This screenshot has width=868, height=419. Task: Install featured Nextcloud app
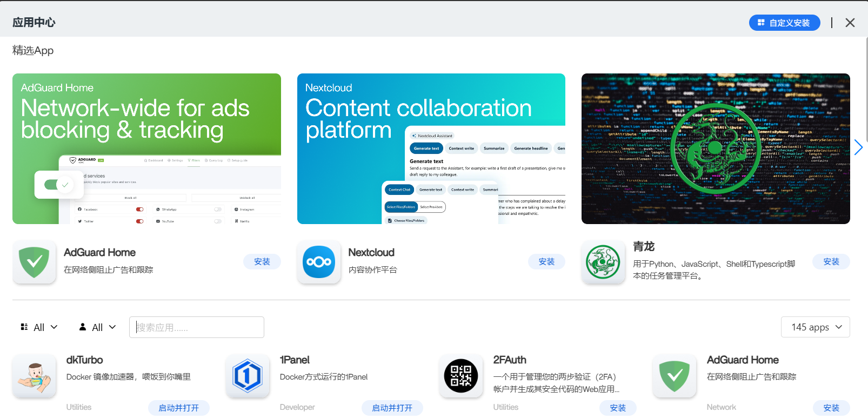(546, 261)
